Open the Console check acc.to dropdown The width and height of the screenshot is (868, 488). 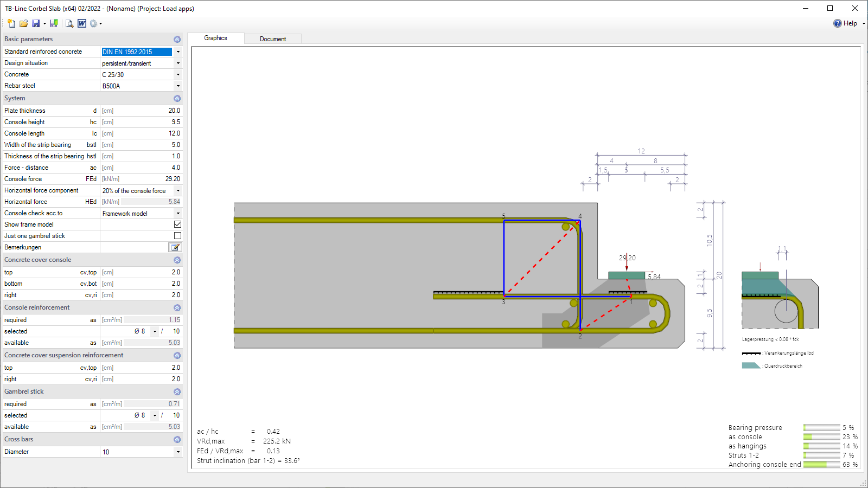(x=178, y=214)
